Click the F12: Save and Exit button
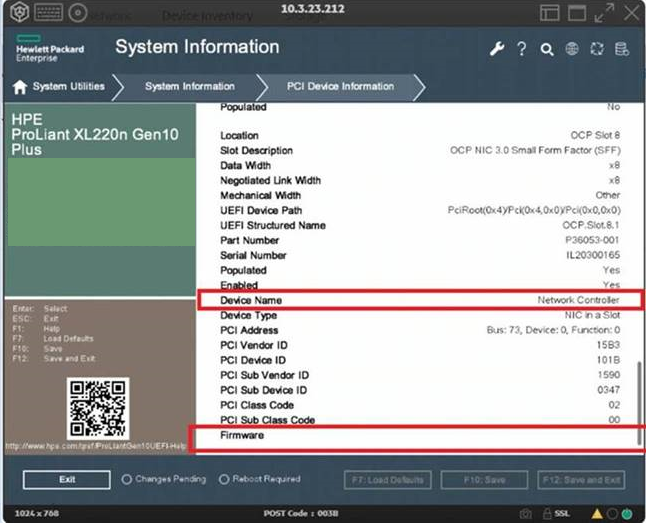The width and height of the screenshot is (653, 526). (581, 480)
